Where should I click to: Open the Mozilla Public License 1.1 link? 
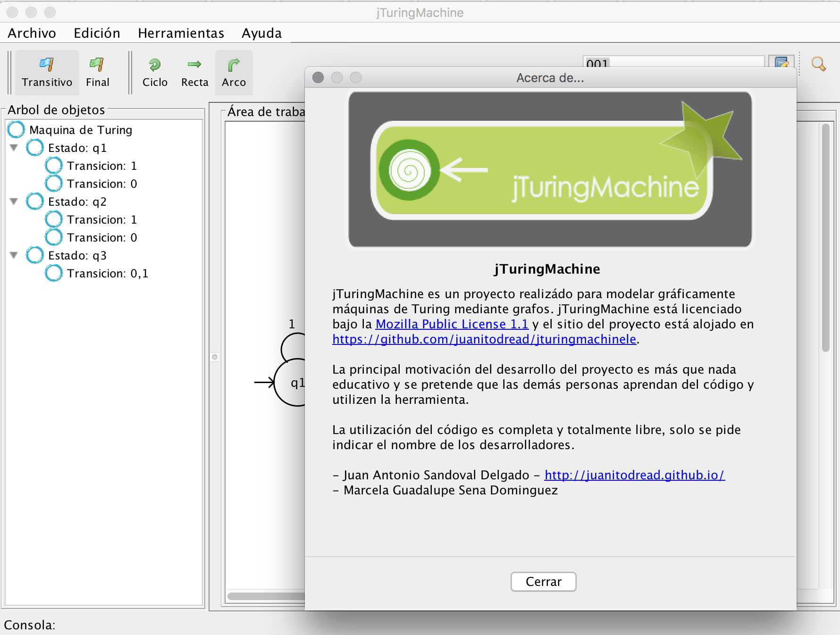coord(452,324)
